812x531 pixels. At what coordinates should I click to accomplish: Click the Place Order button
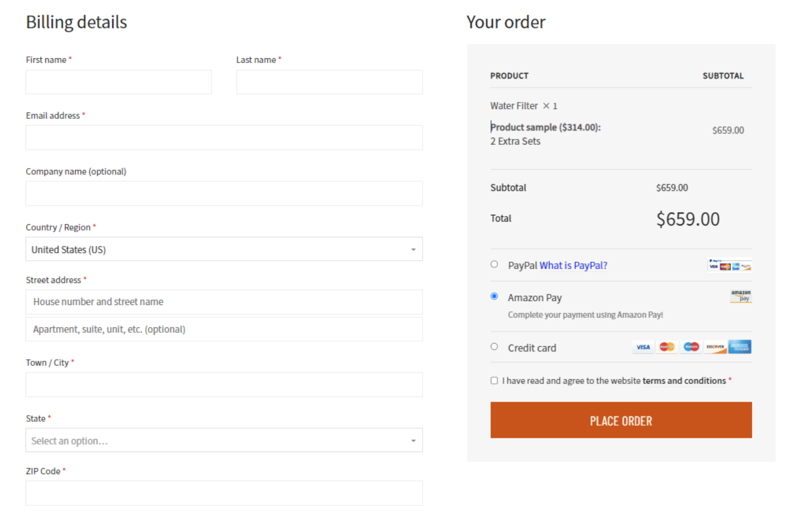[x=621, y=420]
